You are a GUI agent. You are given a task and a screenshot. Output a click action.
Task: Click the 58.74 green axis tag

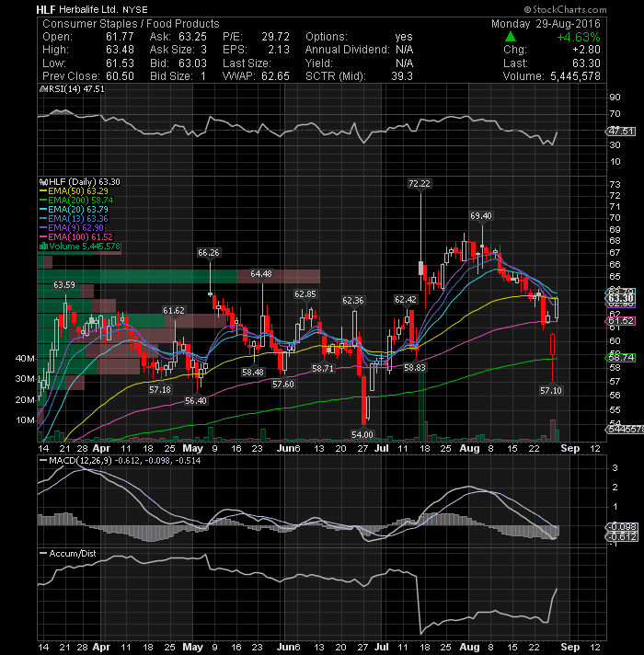coord(621,358)
